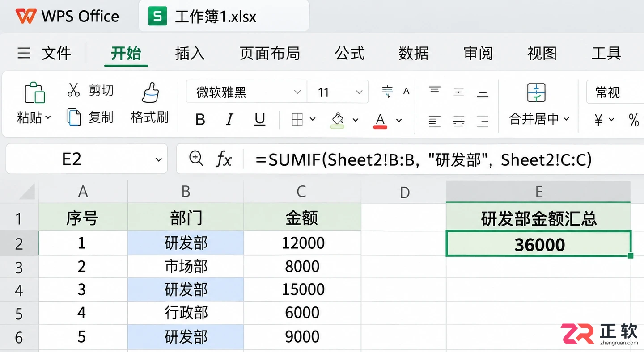Switch to the 公式 tab
644x352 pixels.
350,54
